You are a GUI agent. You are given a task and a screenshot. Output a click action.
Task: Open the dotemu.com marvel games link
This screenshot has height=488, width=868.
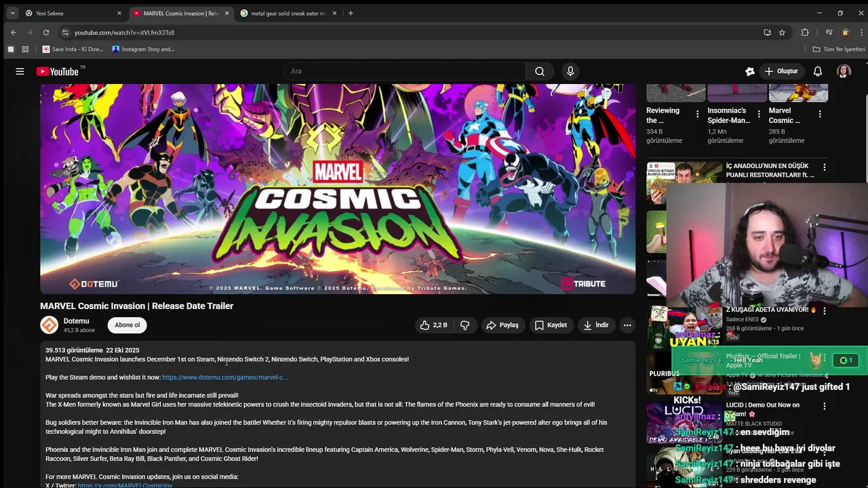coord(224,378)
